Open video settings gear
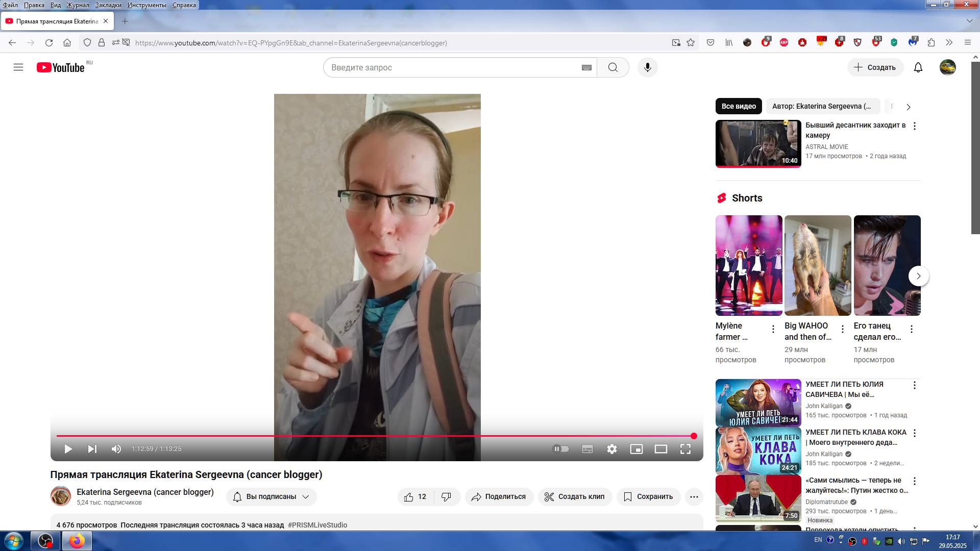Screen dimensions: 980x551 (x=611, y=449)
